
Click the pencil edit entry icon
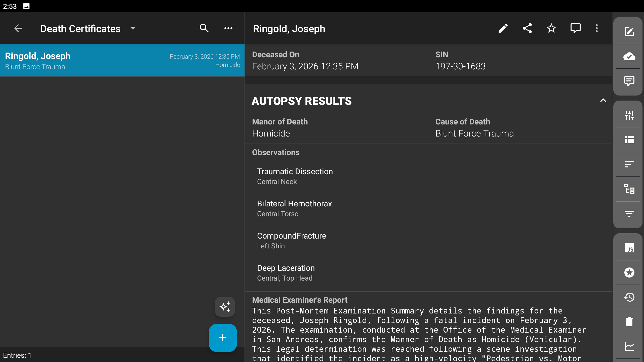click(503, 28)
